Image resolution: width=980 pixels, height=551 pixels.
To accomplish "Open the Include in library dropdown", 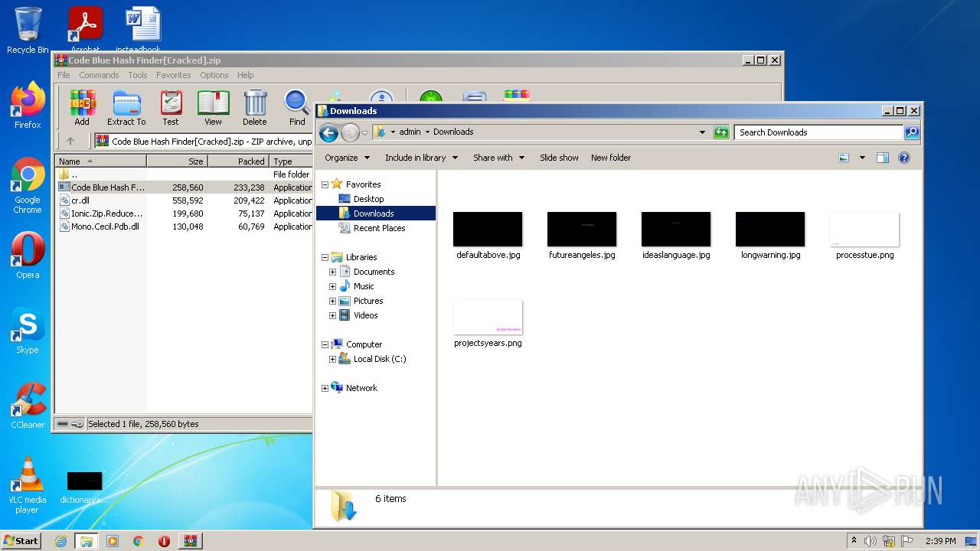I will [x=421, y=158].
